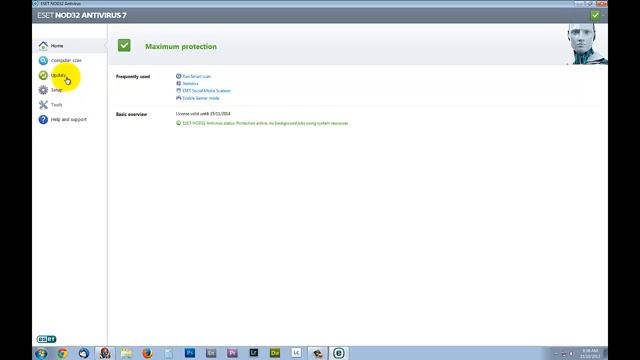640x360 pixels.
Task: Open the file explorer folder on taskbar
Action: tap(126, 353)
